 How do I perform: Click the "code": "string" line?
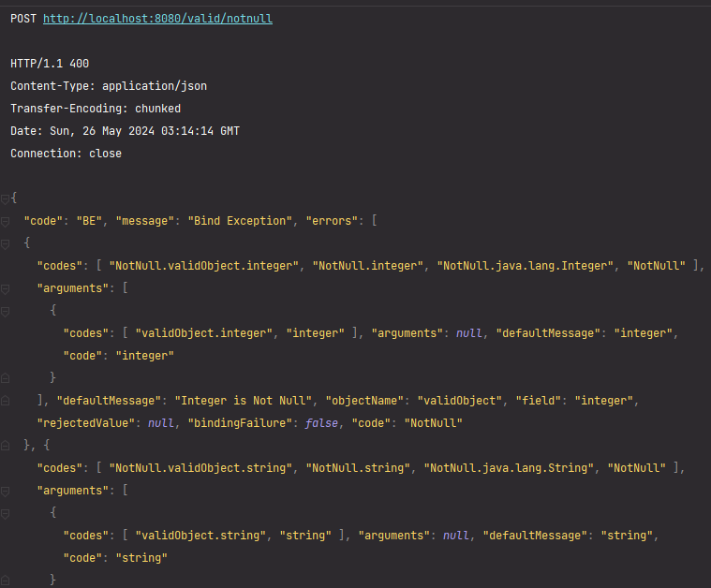(115, 558)
